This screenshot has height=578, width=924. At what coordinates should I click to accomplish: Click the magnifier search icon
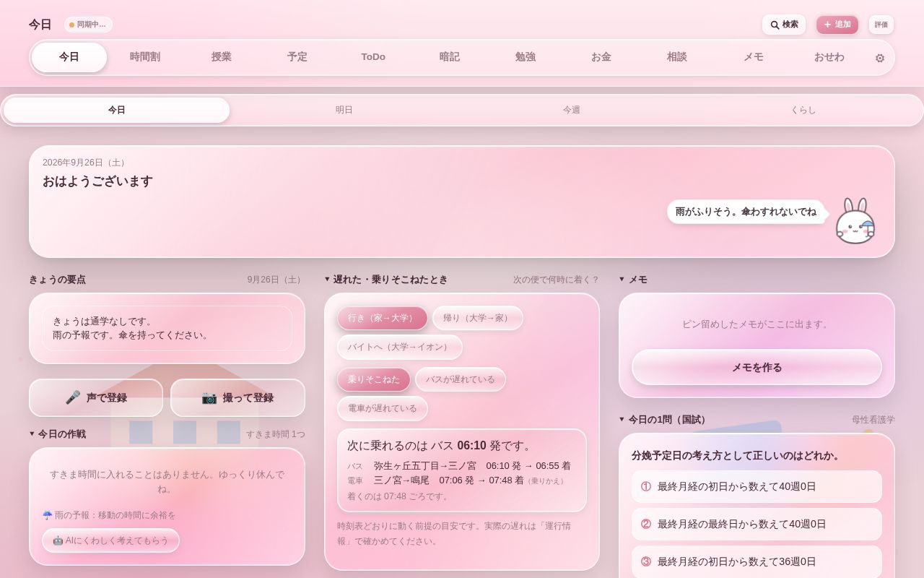pyautogui.click(x=775, y=25)
